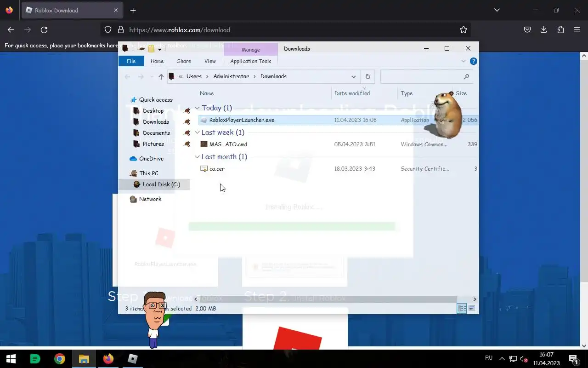Open Firefox downloads panel arrow icon
This screenshot has width=588, height=368.
pyautogui.click(x=544, y=29)
